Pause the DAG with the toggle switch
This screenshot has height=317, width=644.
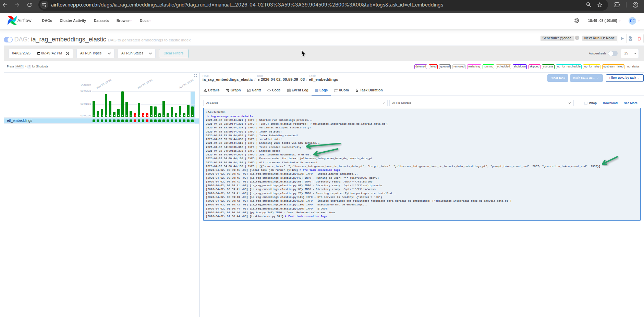point(8,40)
